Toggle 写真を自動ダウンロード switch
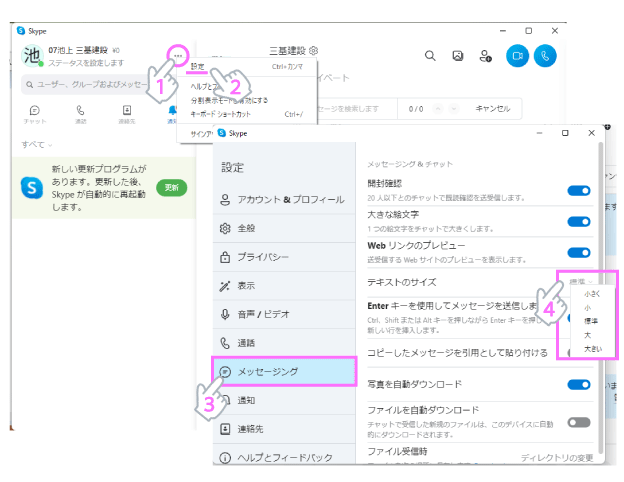This screenshot has height=482, width=624. point(579,384)
